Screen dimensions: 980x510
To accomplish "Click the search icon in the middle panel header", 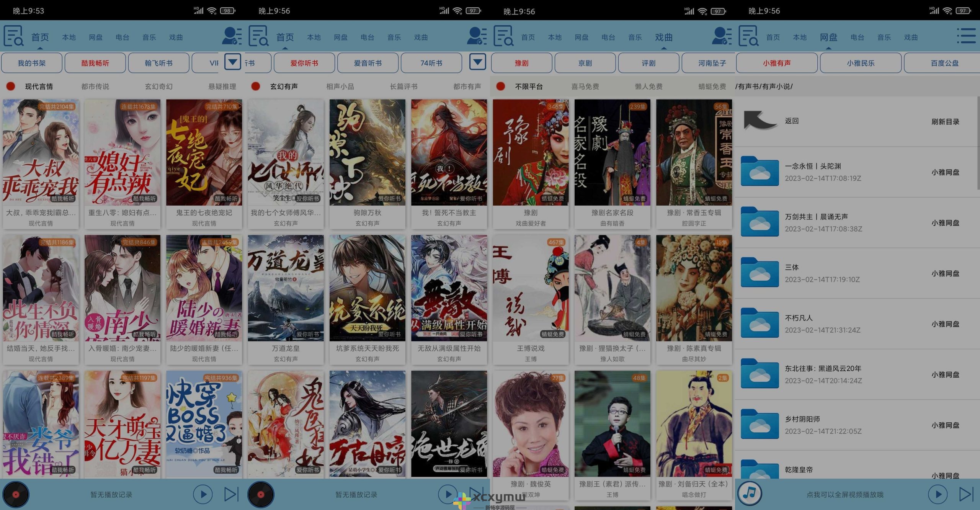I will tap(259, 37).
